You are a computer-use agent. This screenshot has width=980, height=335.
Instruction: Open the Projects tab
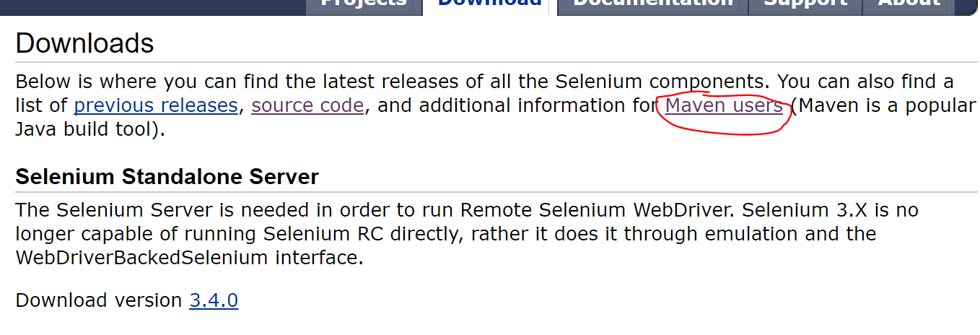tap(363, 4)
